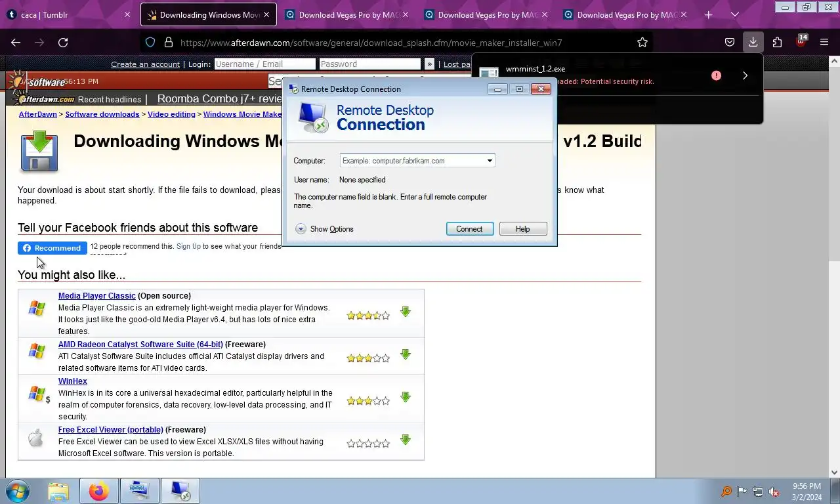Open the Firefox hamburger menu
The width and height of the screenshot is (840, 504).
click(824, 42)
